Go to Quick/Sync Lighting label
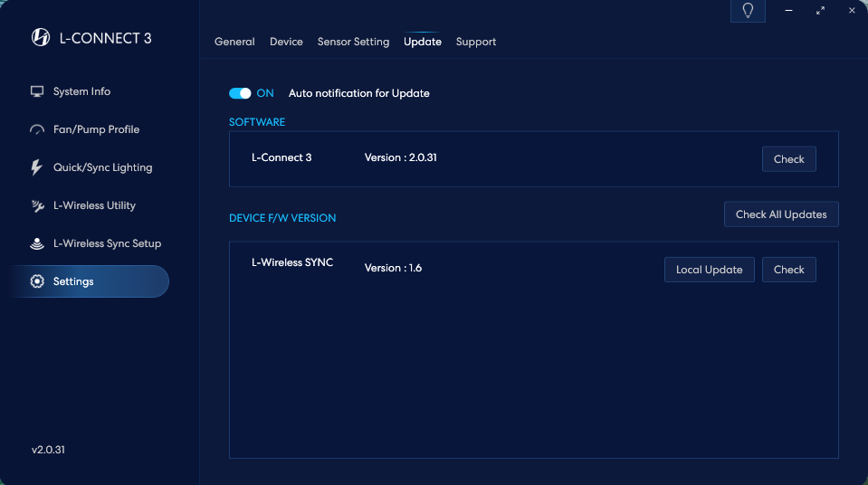This screenshot has height=485, width=868. click(x=103, y=167)
